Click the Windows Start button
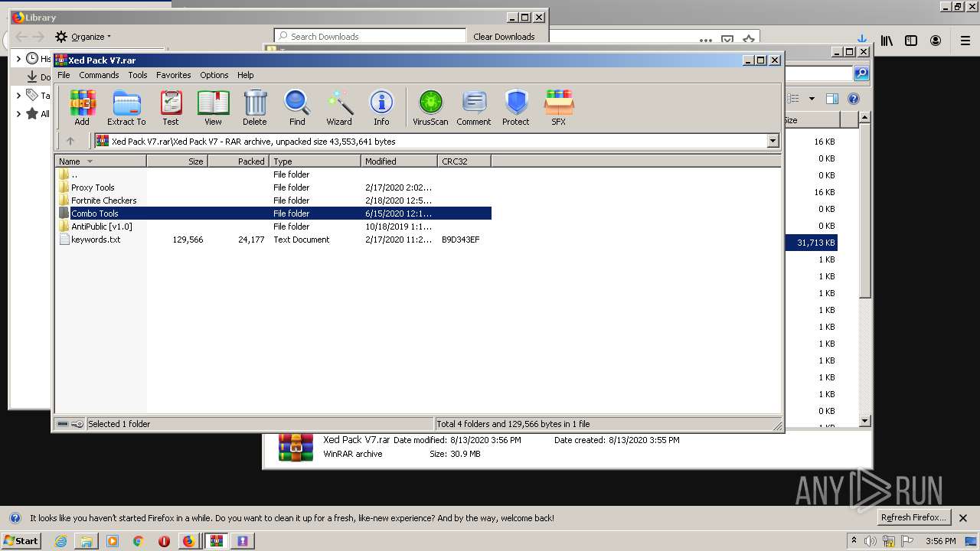 point(21,541)
